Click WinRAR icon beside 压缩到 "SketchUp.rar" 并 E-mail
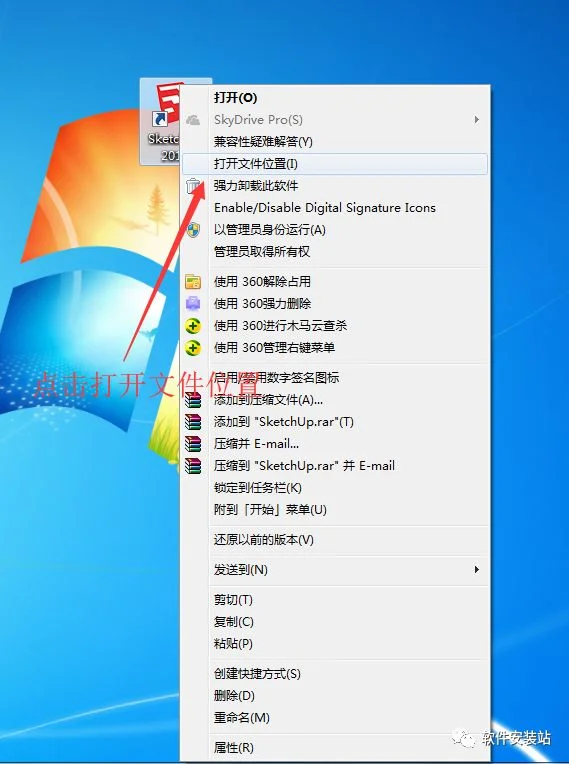569x764 pixels. coord(193,466)
